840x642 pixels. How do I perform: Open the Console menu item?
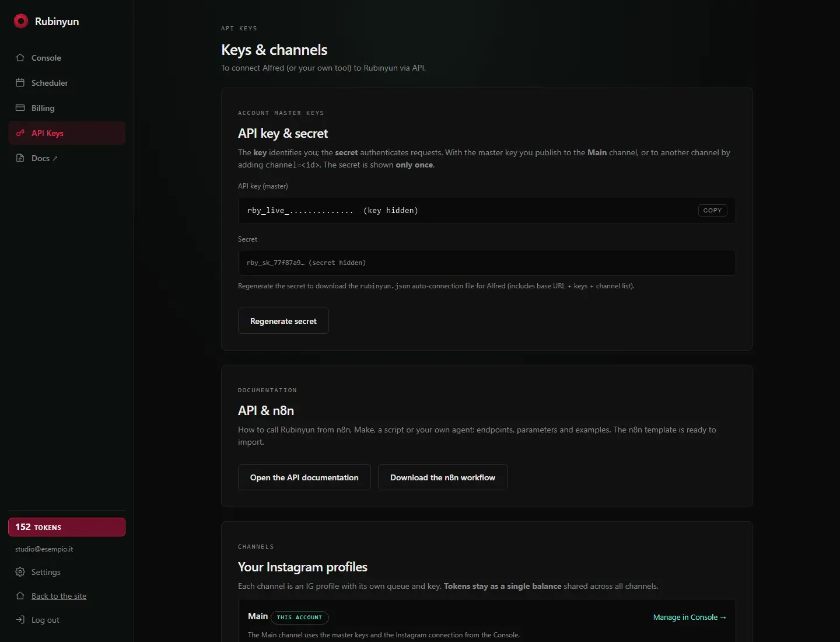(66, 58)
